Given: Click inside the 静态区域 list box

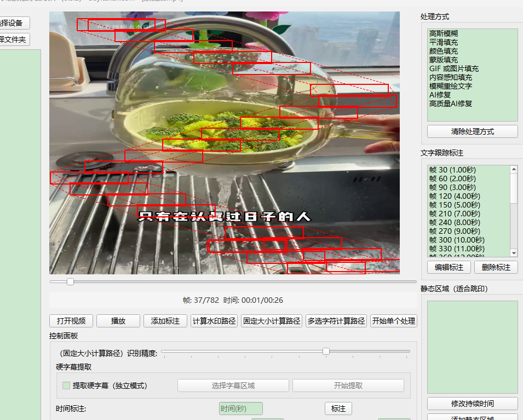Looking at the screenshot, I should click(472, 347).
